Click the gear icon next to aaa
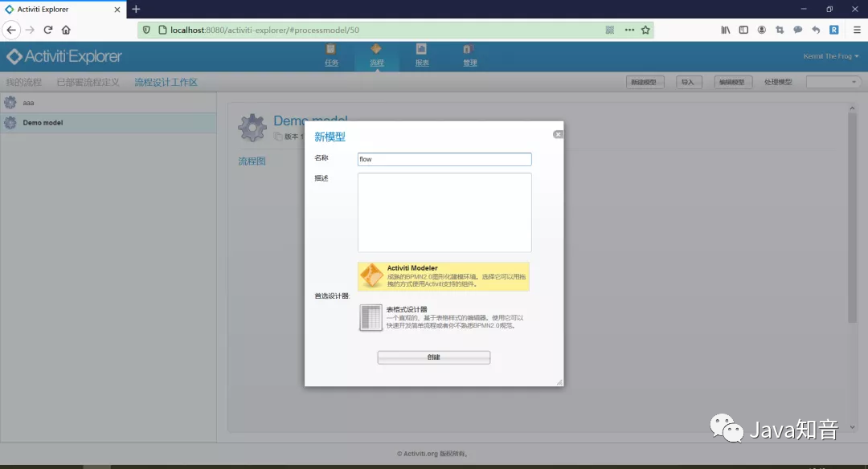Image resolution: width=868 pixels, height=469 pixels. tap(10, 102)
